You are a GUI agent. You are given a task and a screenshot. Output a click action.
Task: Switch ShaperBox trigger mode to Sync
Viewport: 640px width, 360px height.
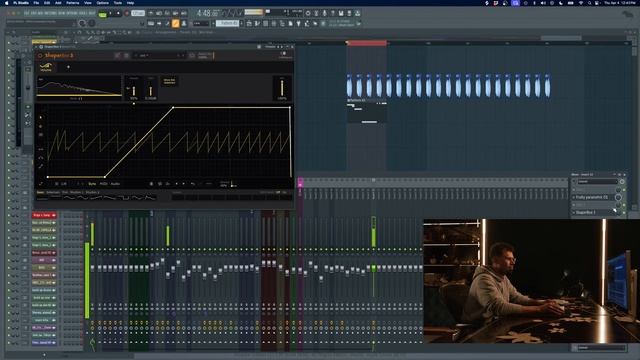(x=92, y=184)
